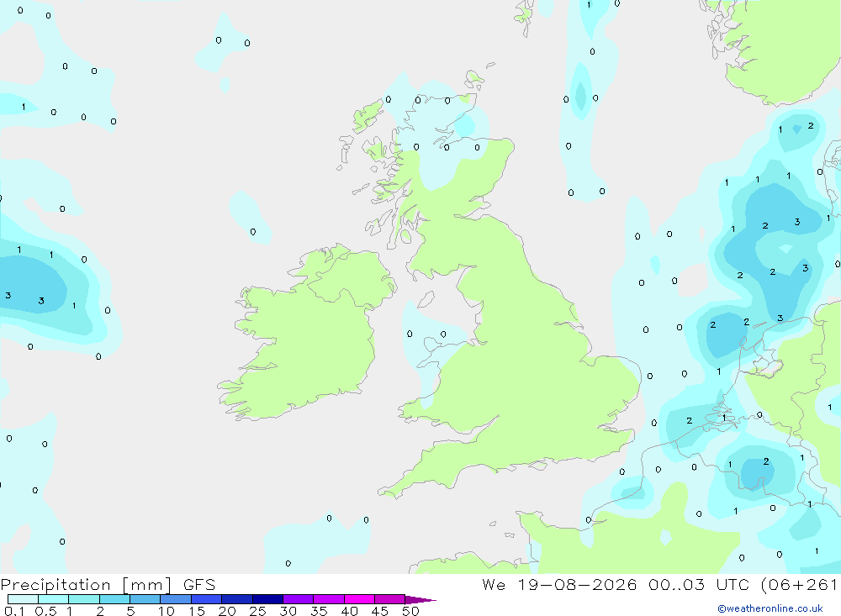The image size is (841, 616).
Task: Pick the 0.5–1 mm legend swatch
Action: 54,599
